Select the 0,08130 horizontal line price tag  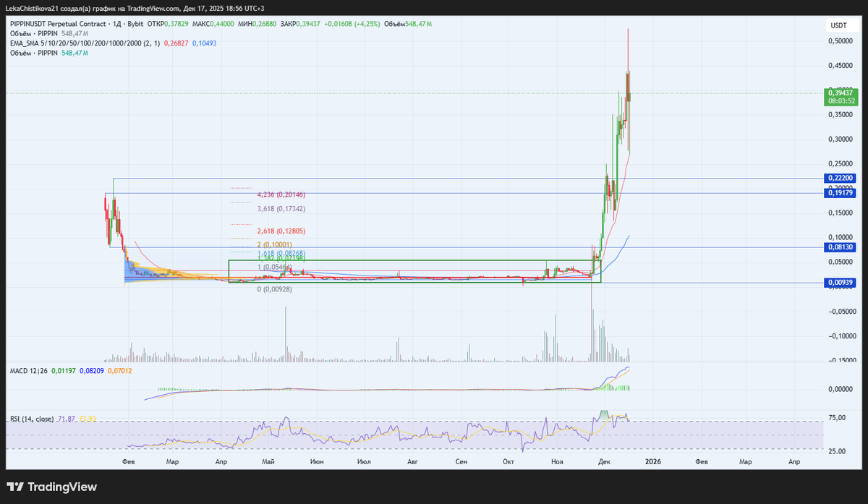(x=841, y=247)
